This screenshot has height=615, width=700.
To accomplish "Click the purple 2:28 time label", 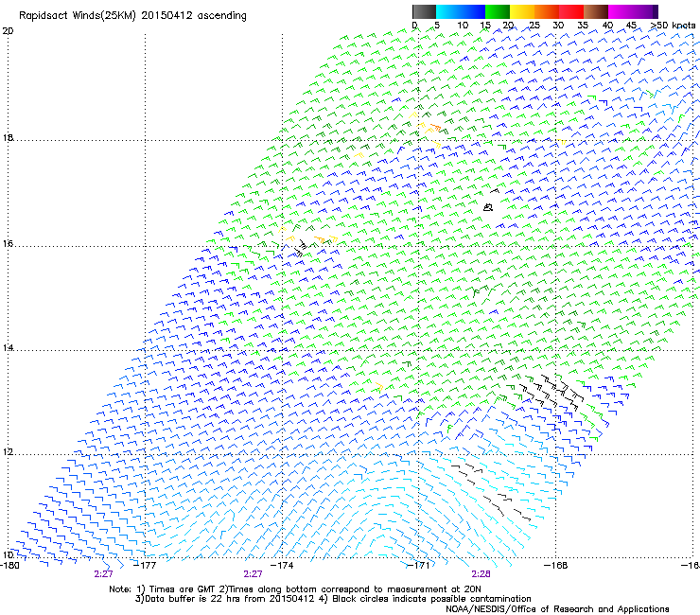I will coord(481,574).
